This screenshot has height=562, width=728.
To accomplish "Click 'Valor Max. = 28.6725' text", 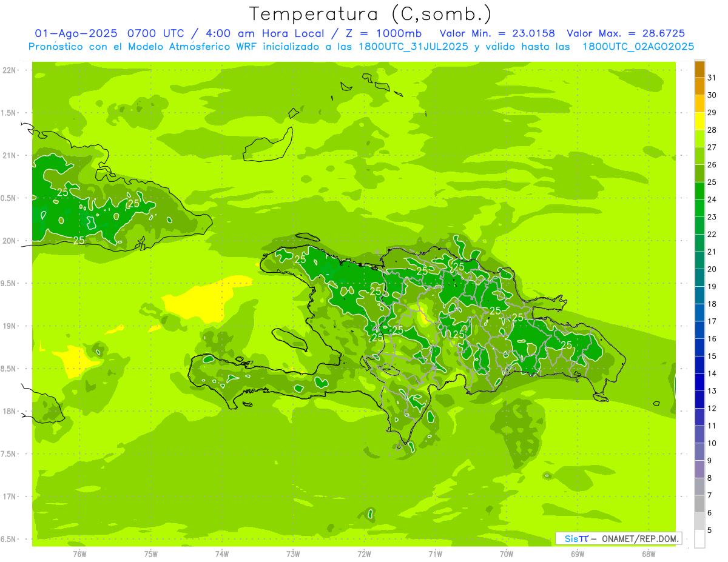I will pyautogui.click(x=625, y=33).
